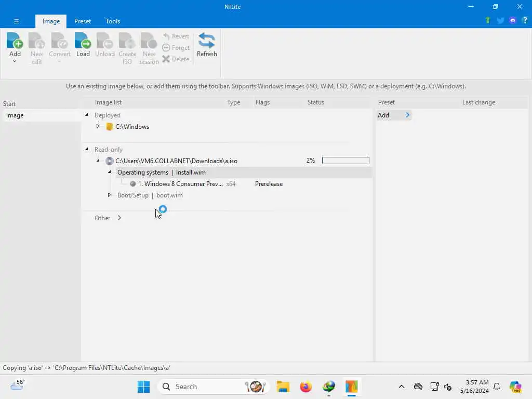Collapse the Deployed group

coord(87,115)
